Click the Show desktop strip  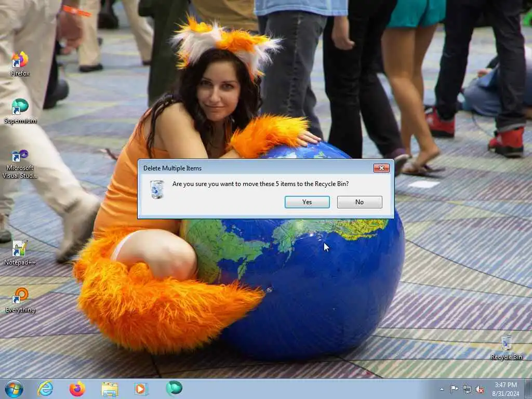click(528, 389)
